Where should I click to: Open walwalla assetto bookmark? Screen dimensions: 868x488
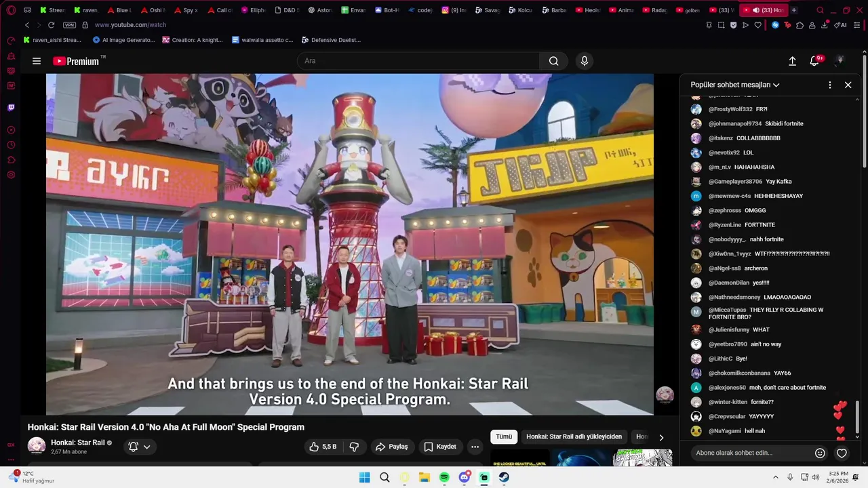[x=262, y=40]
